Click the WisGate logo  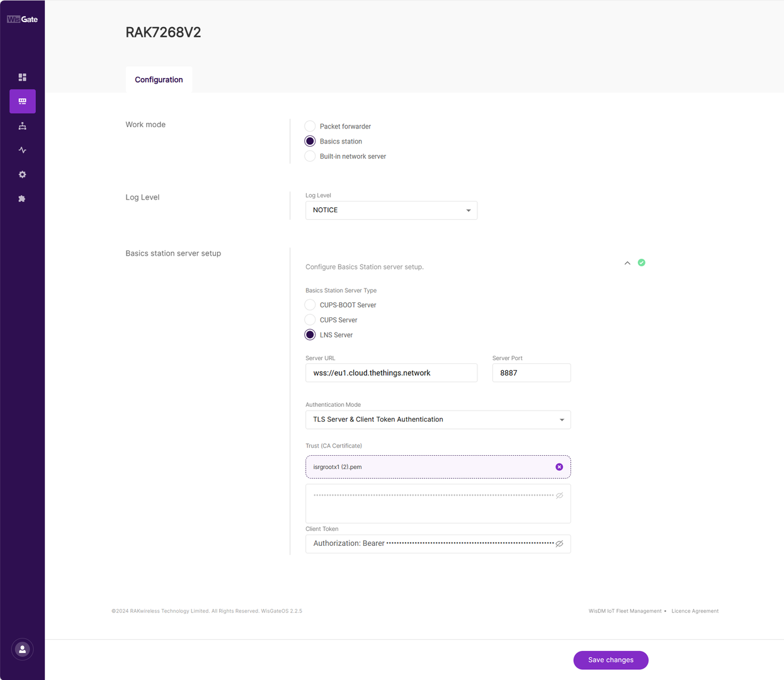tap(22, 19)
